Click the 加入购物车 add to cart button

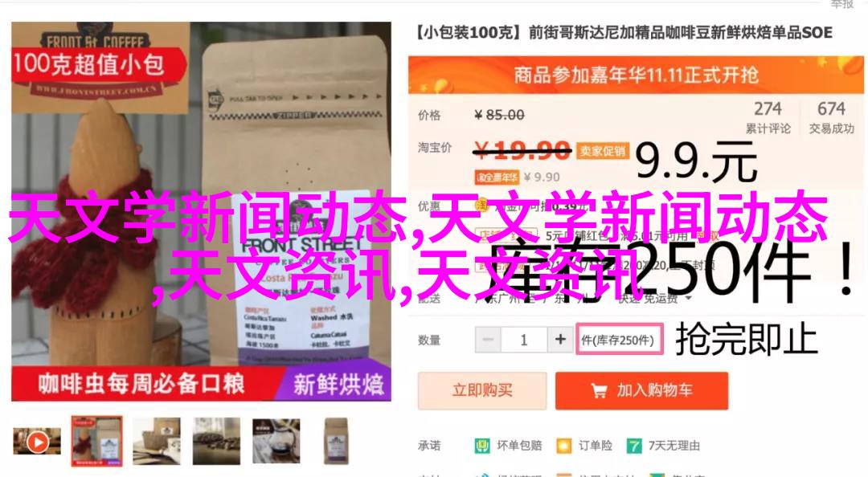[x=641, y=391]
